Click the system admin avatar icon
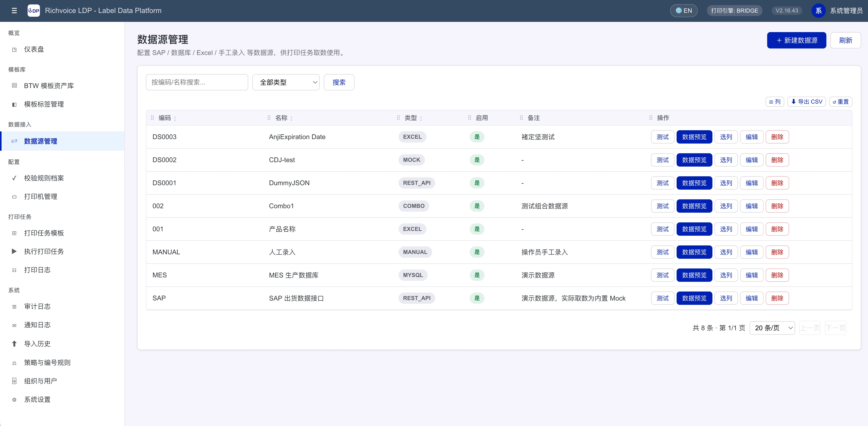868x426 pixels. 819,11
